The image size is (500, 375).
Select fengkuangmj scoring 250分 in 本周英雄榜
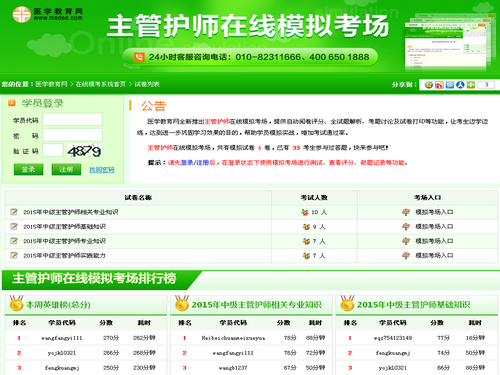[62, 368]
